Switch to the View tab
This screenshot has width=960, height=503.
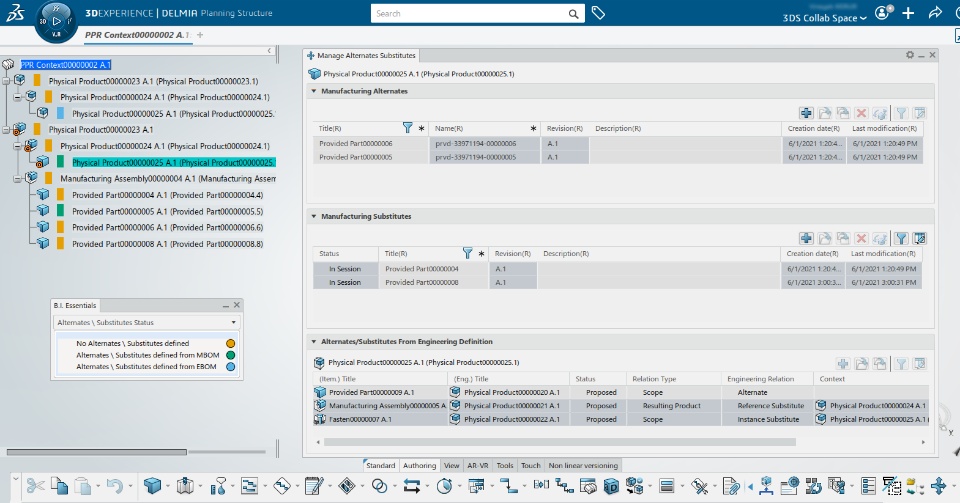tap(451, 466)
